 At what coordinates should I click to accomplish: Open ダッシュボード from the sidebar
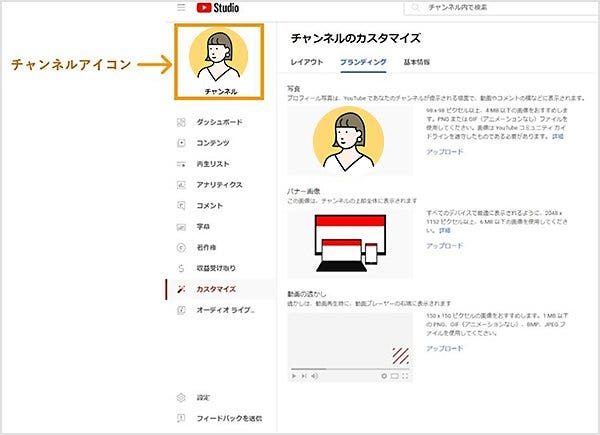pos(220,122)
